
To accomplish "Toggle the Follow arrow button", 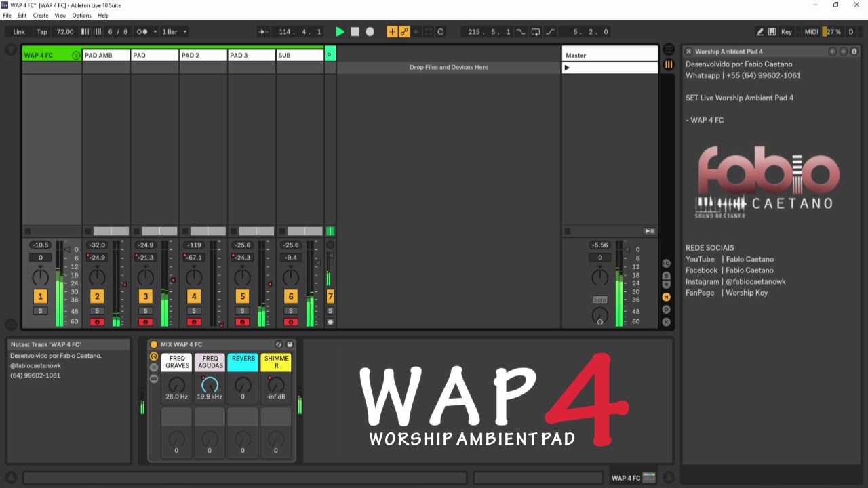I will [x=264, y=32].
